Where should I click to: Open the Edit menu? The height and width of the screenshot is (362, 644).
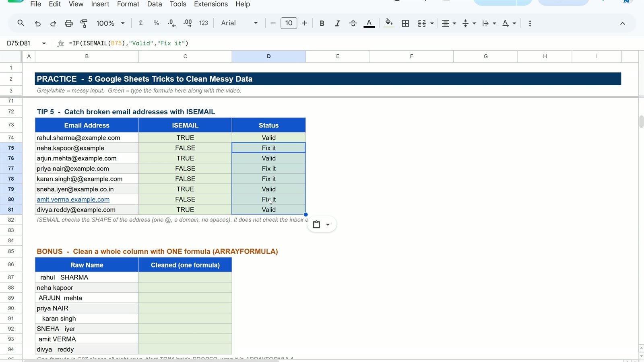coord(55,4)
